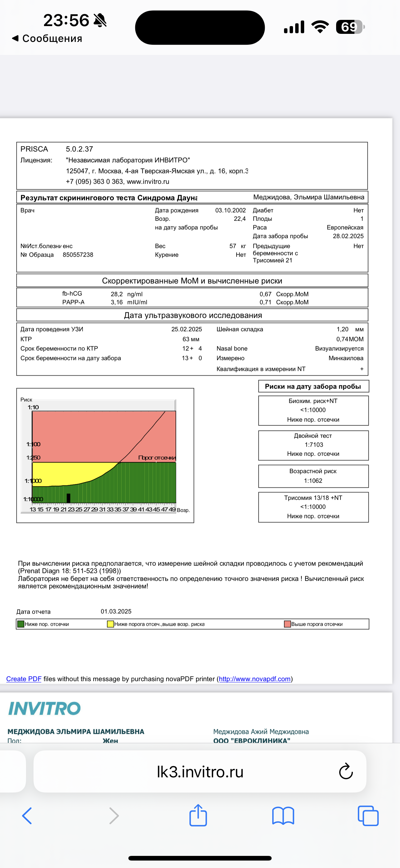Tap the lk3.invitro.ru address bar

200,771
